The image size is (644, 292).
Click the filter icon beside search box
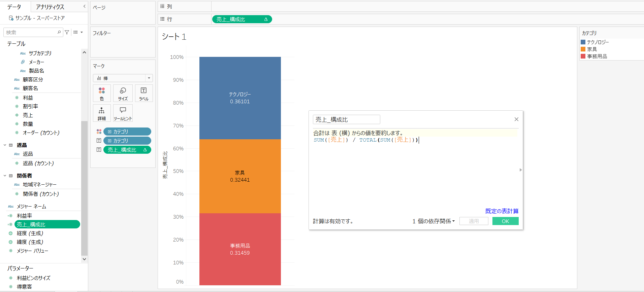(x=67, y=32)
